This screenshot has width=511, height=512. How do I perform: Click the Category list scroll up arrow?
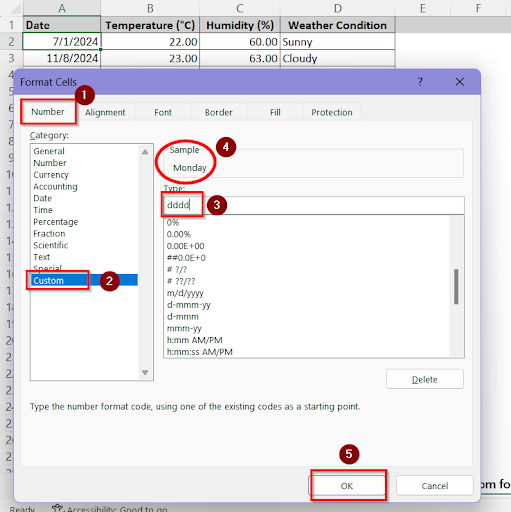(145, 152)
